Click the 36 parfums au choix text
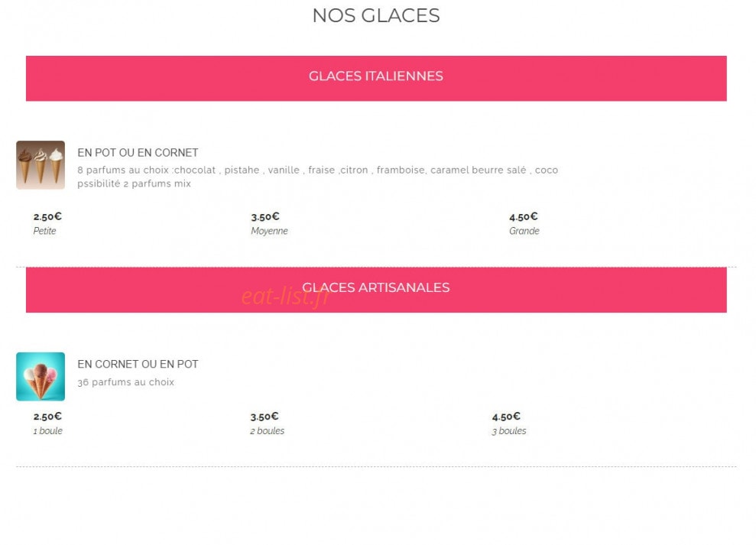The width and height of the screenshot is (756, 545). (126, 382)
